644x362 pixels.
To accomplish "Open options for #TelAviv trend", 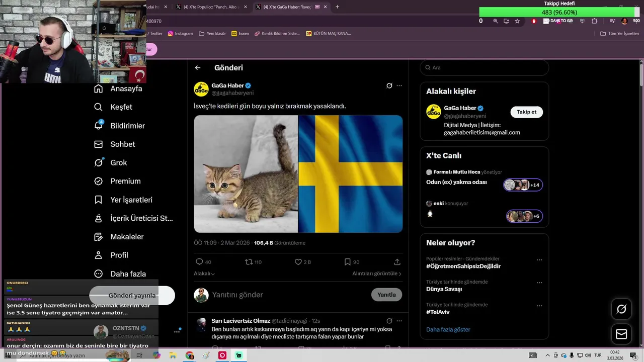I will point(539,305).
